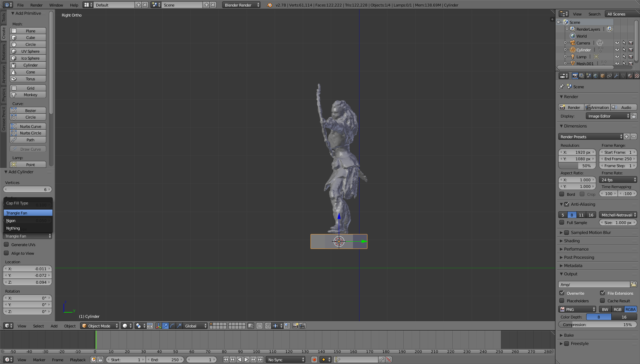The image size is (640, 364).
Task: Click the Animation render button
Action: tap(597, 107)
